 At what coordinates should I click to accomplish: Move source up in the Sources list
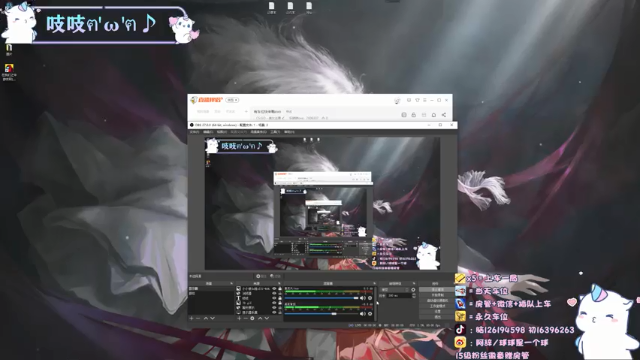(x=260, y=318)
